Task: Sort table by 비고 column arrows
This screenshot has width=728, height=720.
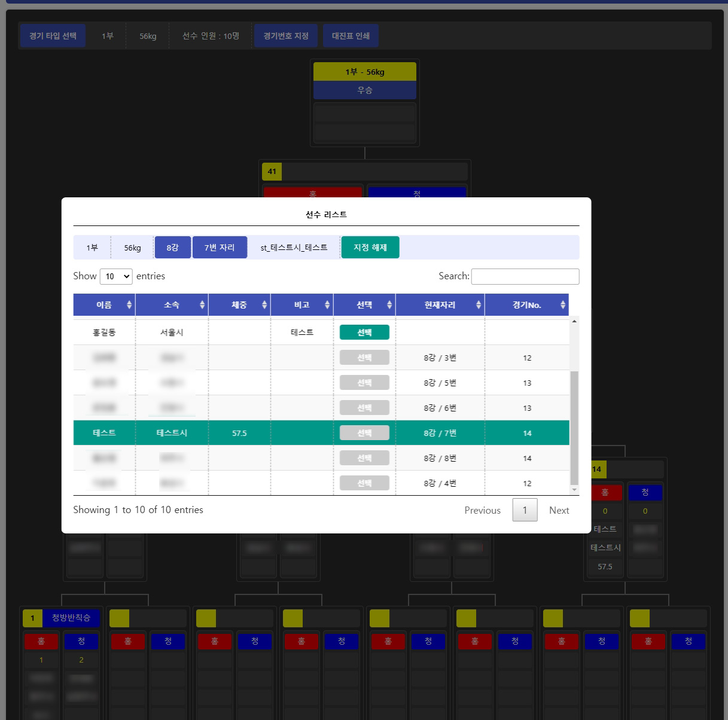Action: [x=327, y=305]
